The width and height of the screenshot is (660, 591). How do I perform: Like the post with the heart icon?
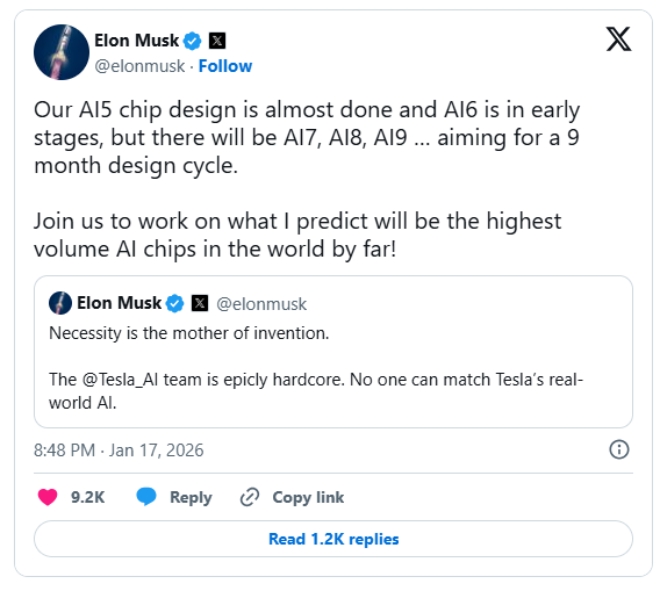48,497
